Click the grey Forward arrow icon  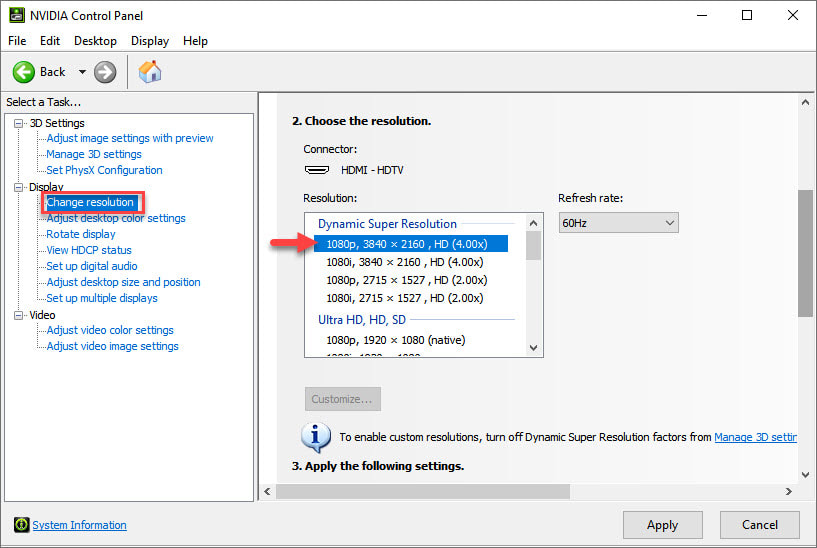tap(105, 72)
